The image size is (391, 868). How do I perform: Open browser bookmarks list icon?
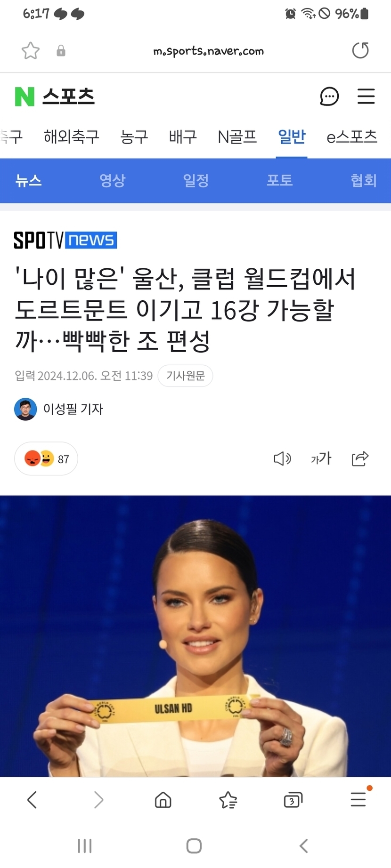click(x=228, y=800)
